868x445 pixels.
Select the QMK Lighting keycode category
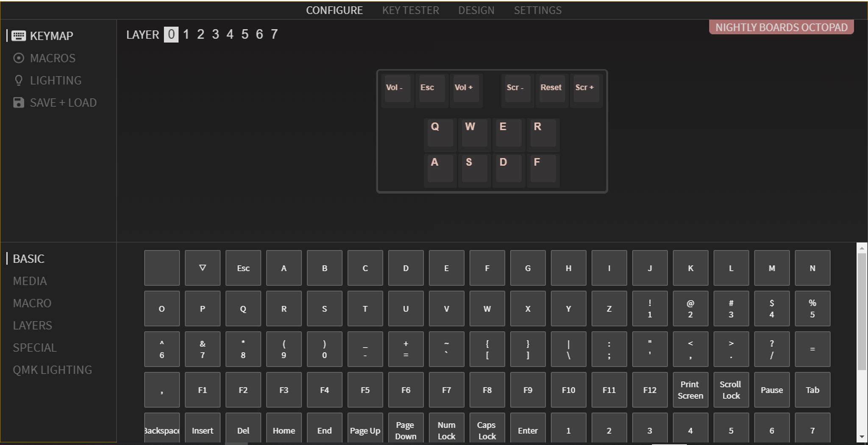pos(52,370)
